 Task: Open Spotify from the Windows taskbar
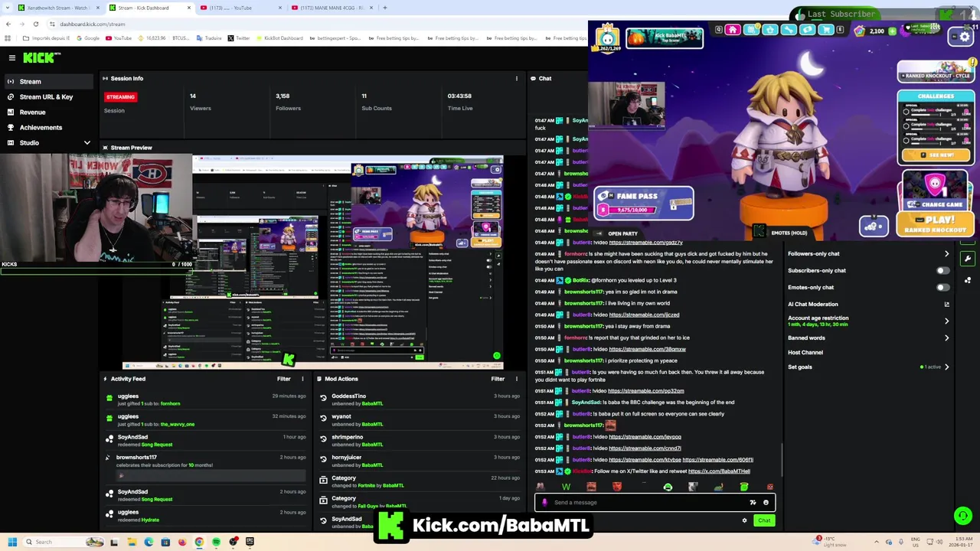pos(216,542)
